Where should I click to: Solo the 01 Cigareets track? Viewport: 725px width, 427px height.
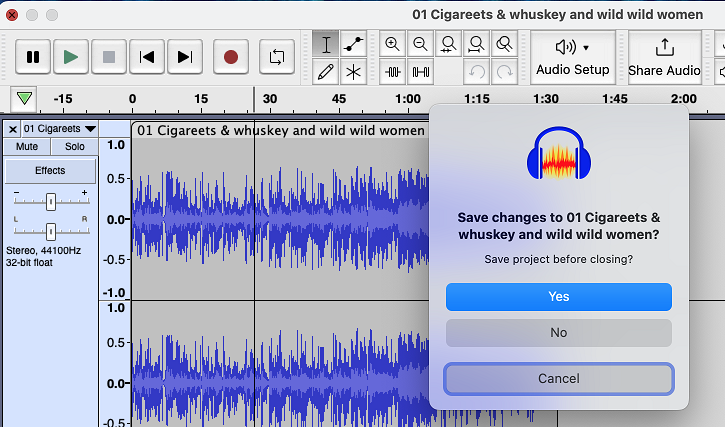74,147
